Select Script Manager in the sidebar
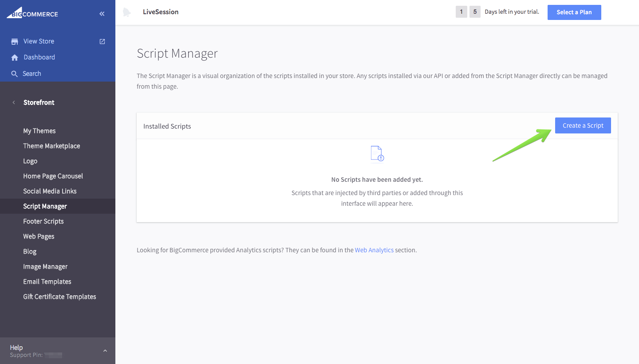 (x=45, y=206)
